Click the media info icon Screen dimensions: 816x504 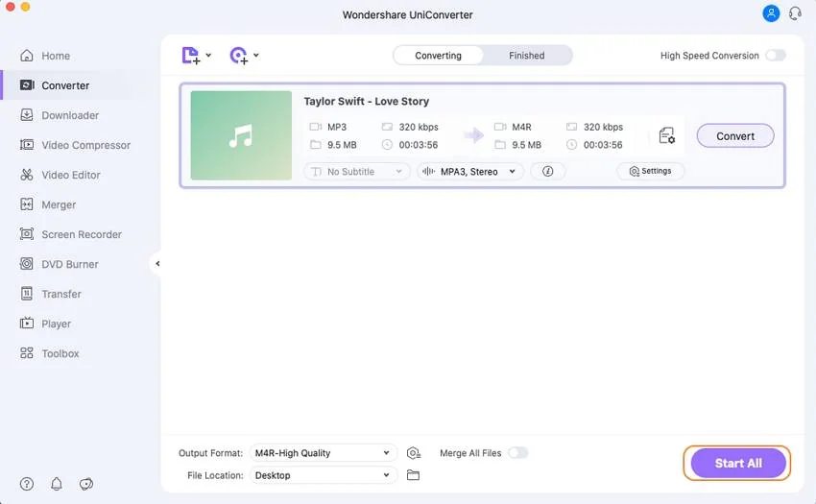[x=547, y=171]
